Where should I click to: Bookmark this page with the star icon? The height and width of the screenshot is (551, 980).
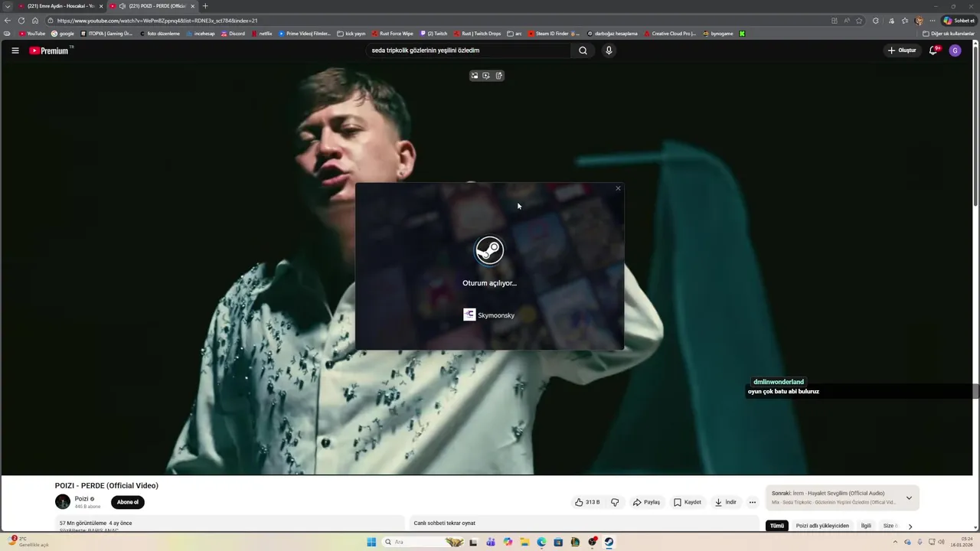pyautogui.click(x=859, y=21)
